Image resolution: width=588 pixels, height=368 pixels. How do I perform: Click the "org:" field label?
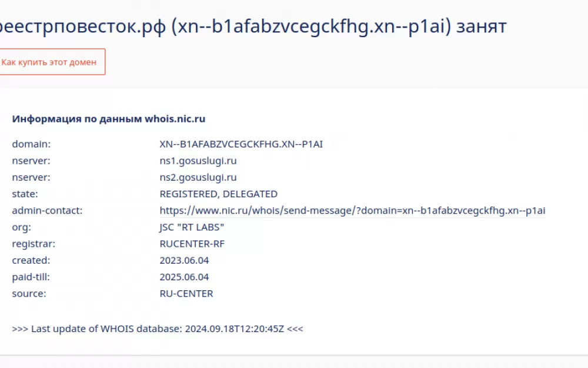click(21, 227)
